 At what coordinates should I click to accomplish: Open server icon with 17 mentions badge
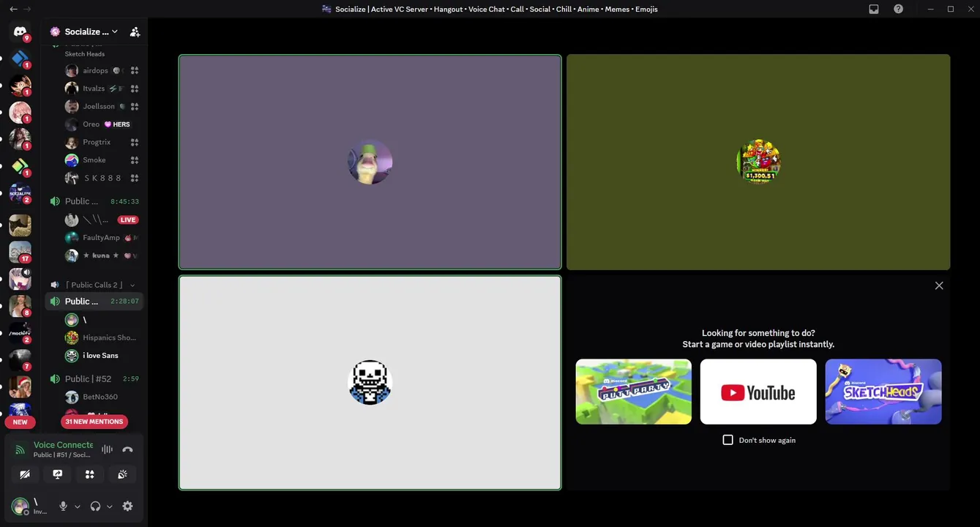click(20, 251)
